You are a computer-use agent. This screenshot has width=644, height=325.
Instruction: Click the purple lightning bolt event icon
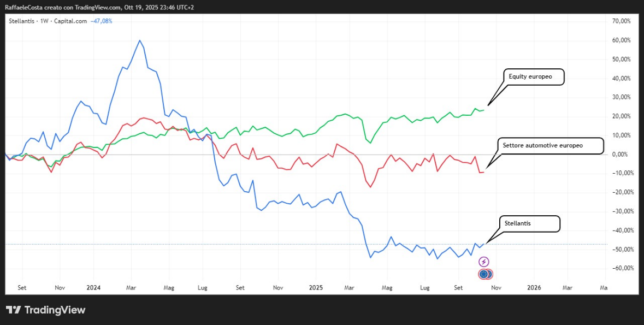483,262
